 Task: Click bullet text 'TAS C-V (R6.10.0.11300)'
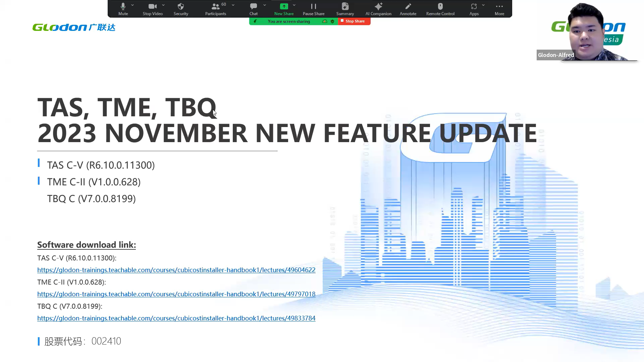tap(101, 165)
